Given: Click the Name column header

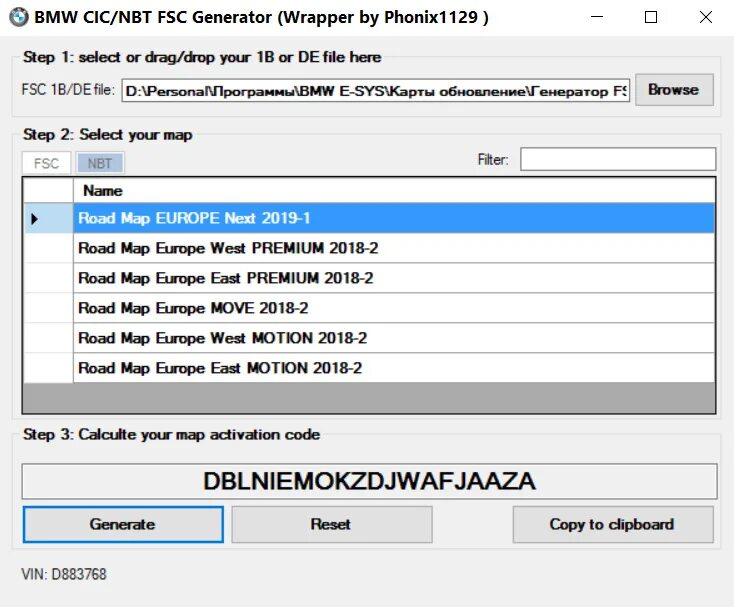Looking at the screenshot, I should tap(394, 190).
